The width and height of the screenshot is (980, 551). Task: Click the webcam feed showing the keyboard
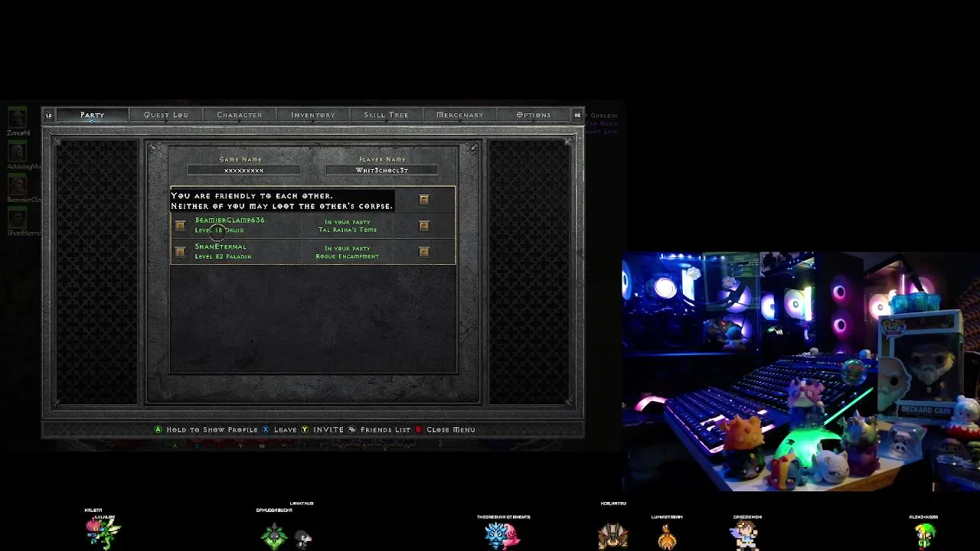point(801,371)
